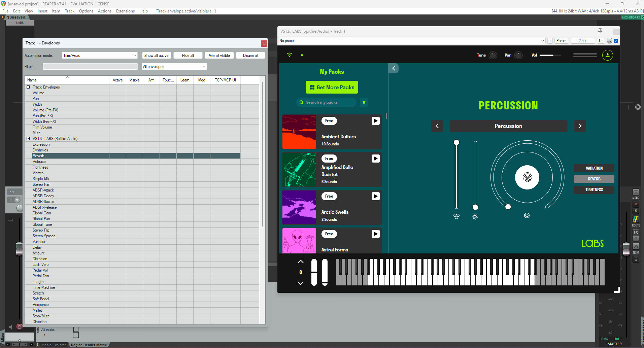
Task: Click the master MONO toggle icon
Action: pos(636,192)
